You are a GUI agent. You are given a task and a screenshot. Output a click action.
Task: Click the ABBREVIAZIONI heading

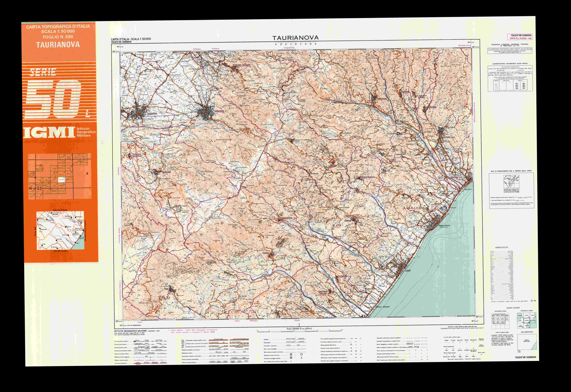[501, 248]
